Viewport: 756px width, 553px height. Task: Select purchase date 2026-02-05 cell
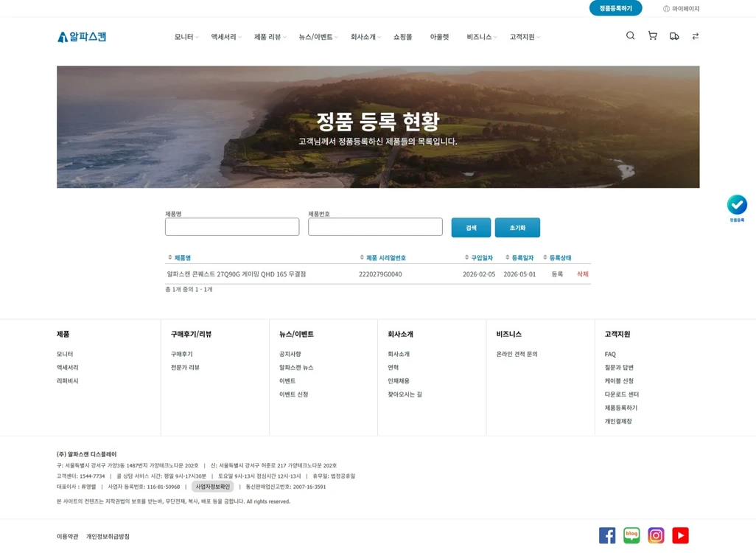(x=479, y=274)
